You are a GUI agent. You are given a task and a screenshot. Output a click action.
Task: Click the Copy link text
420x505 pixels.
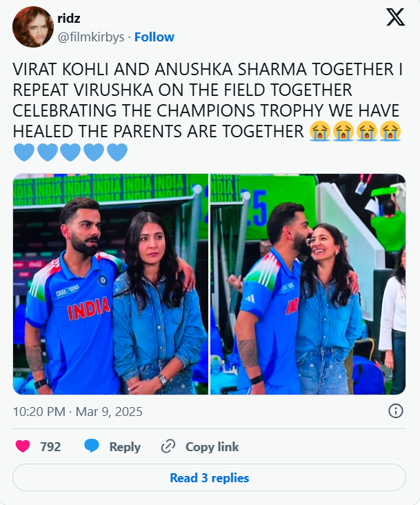click(212, 447)
